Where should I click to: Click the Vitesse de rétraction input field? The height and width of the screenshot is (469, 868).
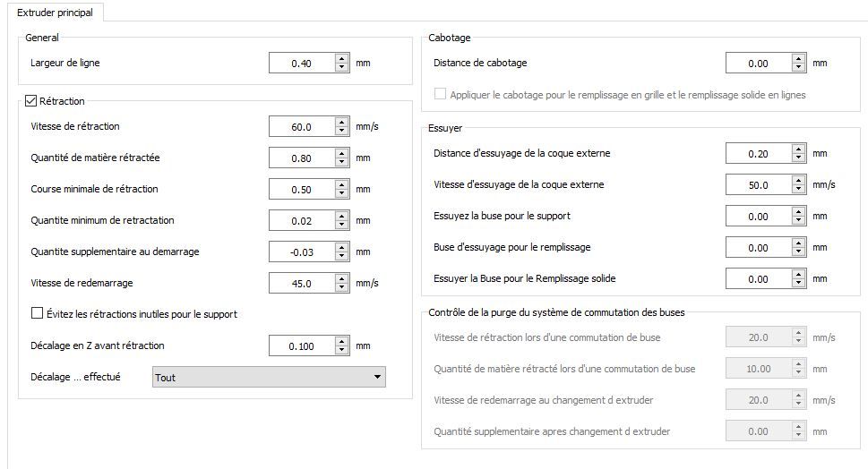302,127
